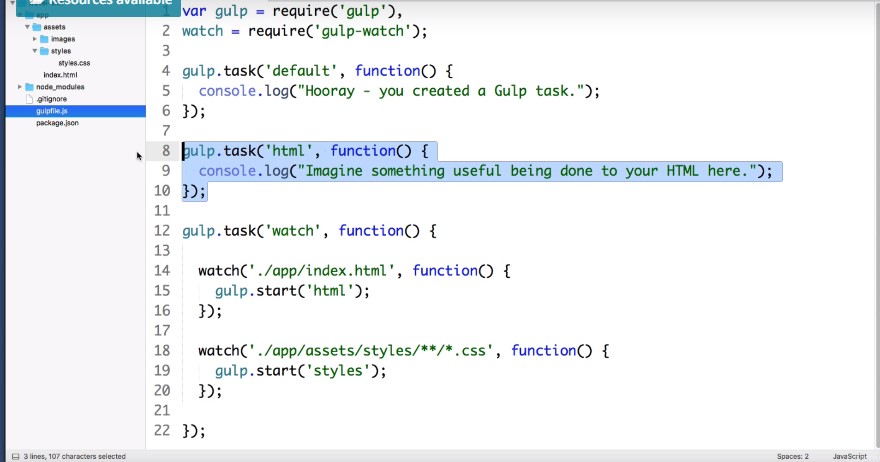Open styles.css in the sidebar
880x462 pixels.
[x=74, y=63]
